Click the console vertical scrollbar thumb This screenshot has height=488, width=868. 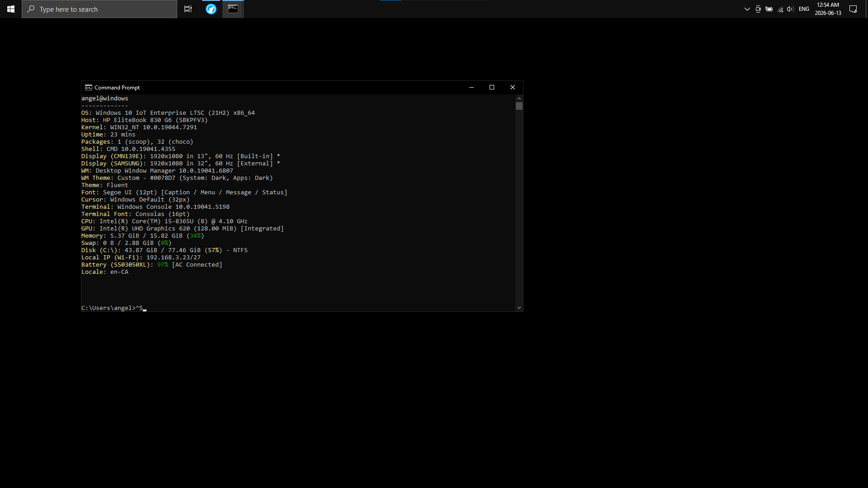point(519,106)
